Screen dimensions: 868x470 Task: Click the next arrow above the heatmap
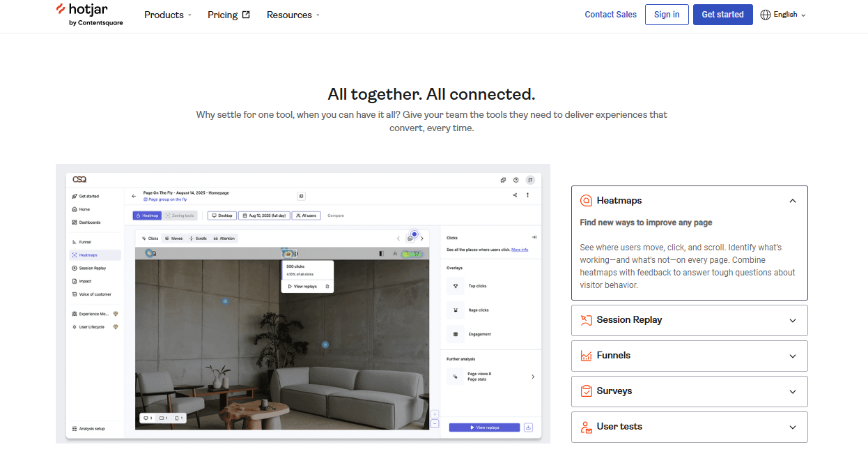tap(421, 238)
